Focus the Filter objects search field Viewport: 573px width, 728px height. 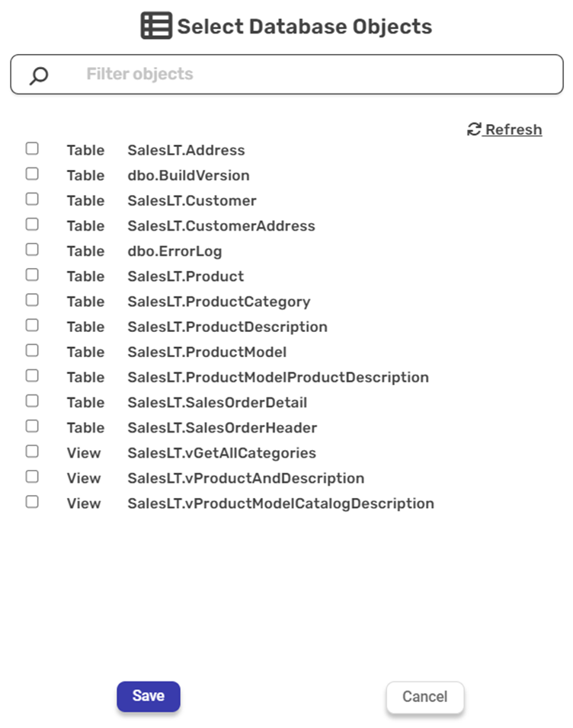(305, 75)
